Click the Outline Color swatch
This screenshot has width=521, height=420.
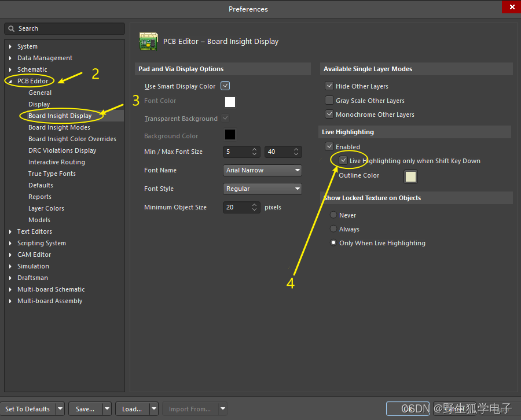tap(410, 176)
